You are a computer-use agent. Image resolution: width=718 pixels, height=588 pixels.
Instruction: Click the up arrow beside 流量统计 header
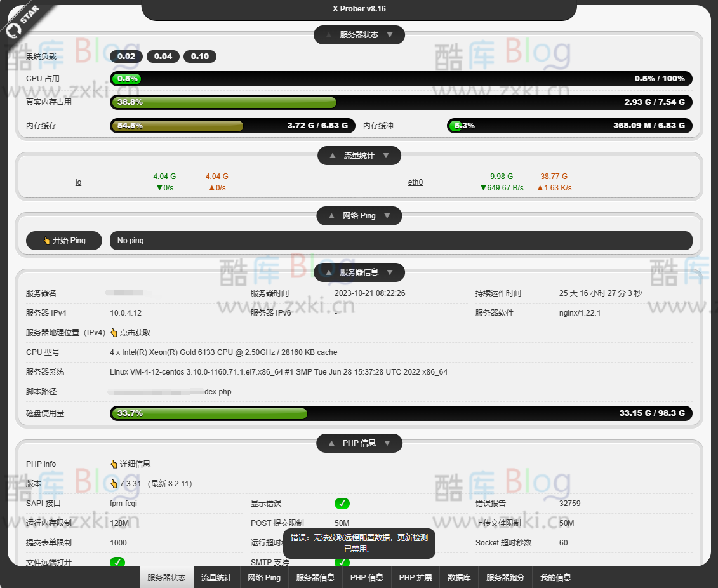click(333, 156)
